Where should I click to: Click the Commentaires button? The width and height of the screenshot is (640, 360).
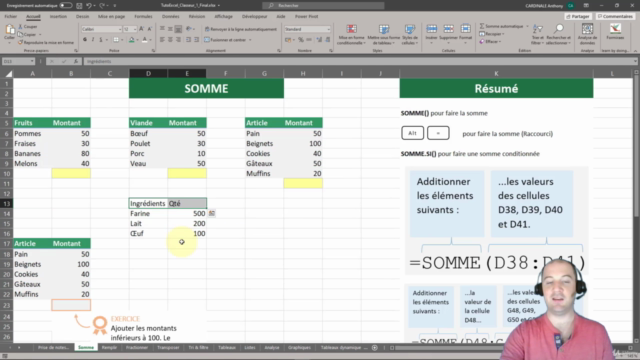(615, 16)
